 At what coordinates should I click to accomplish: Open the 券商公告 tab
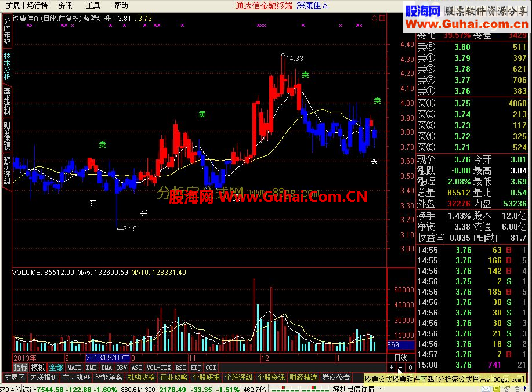click(x=336, y=378)
